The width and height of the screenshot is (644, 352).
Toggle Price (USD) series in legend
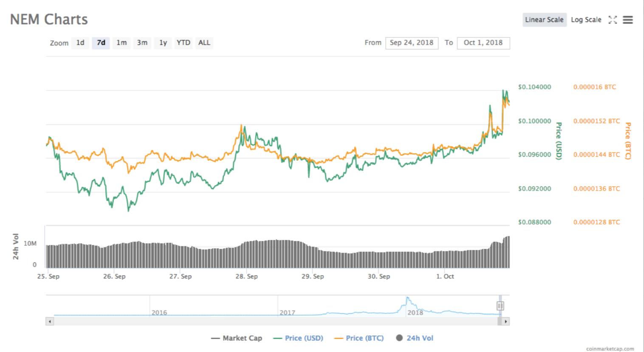point(298,338)
